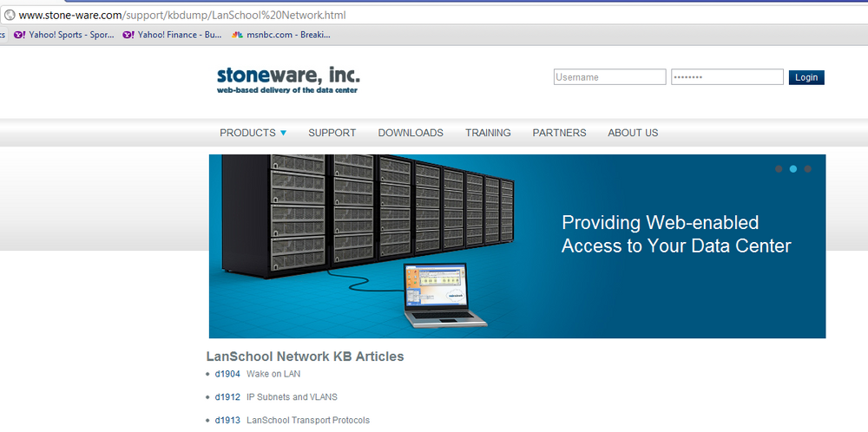
Task: Click the globe site-info icon in address bar
Action: [x=10, y=15]
